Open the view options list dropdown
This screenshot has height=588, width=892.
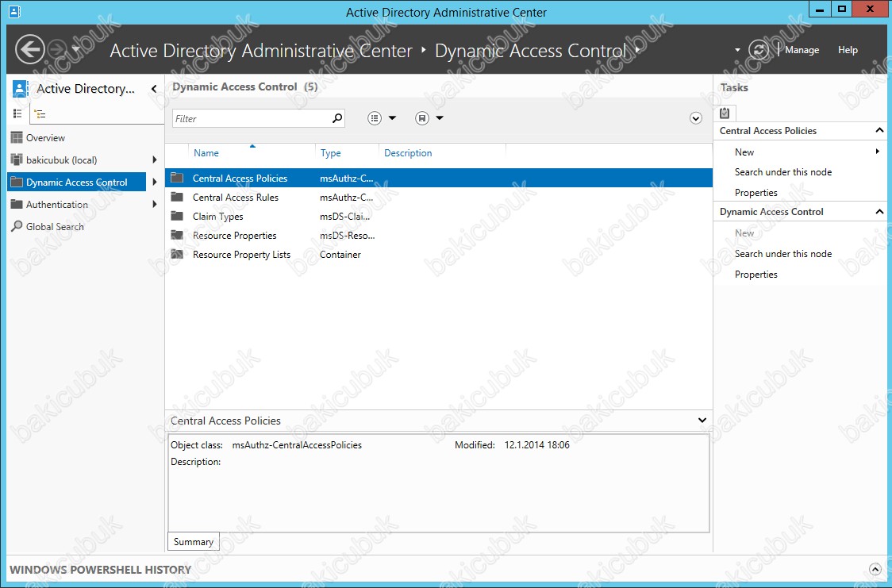[x=382, y=118]
